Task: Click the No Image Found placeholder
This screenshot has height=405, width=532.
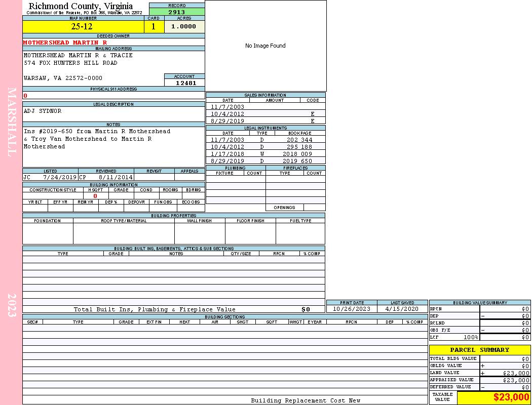Action: click(265, 46)
